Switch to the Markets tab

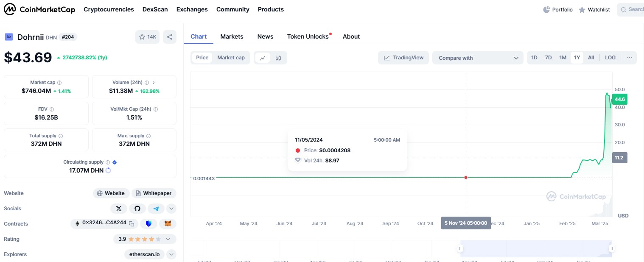coord(232,36)
